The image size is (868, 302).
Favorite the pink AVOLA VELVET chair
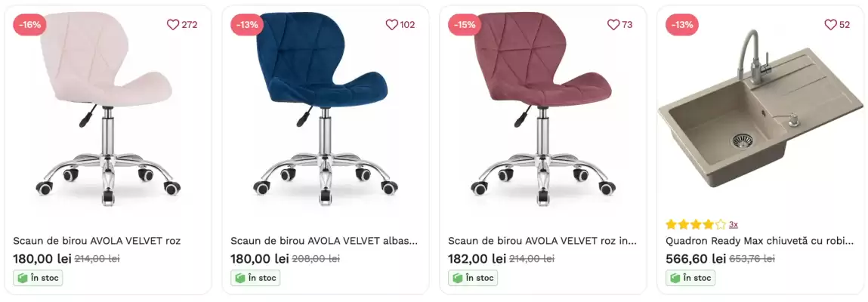coord(173,25)
